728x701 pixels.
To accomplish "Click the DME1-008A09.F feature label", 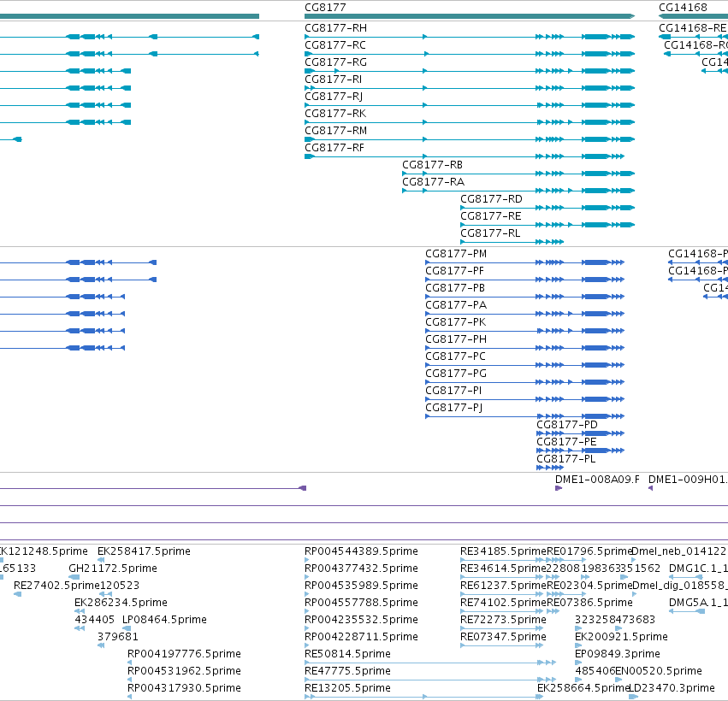I will [597, 480].
